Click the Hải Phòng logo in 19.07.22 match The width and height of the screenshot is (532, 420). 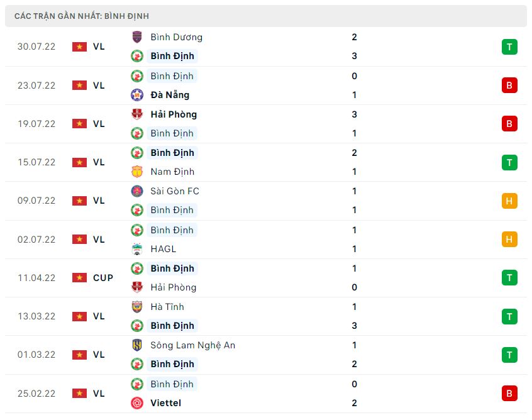136,114
